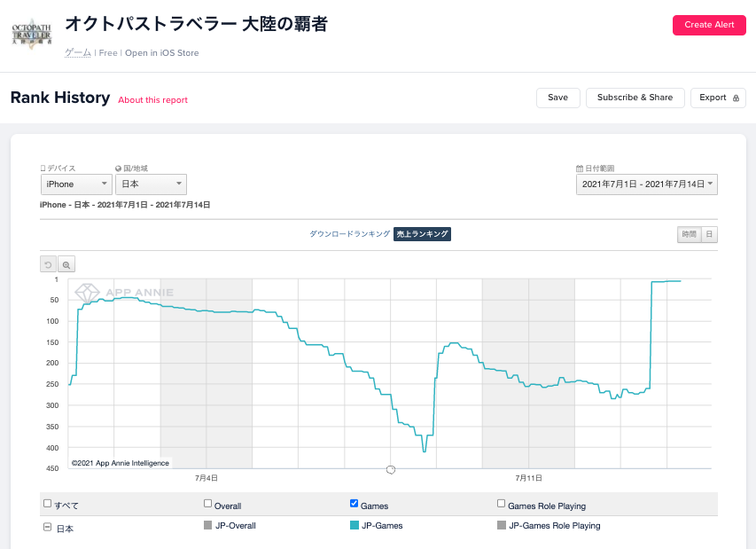Click the Rank History heading

tap(60, 98)
